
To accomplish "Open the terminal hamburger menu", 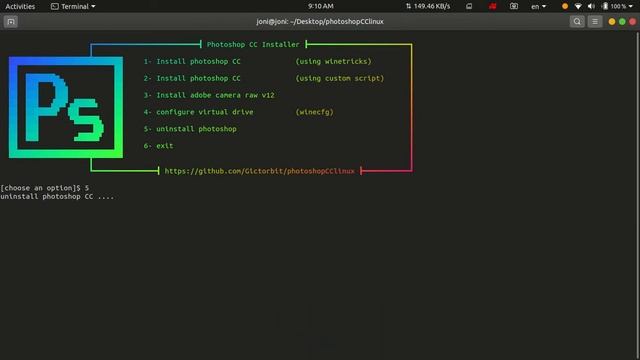I will tap(595, 22).
